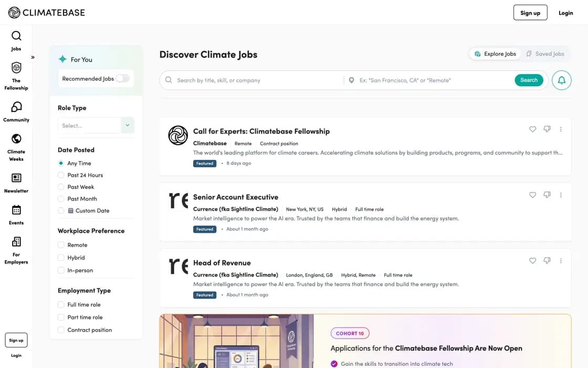This screenshot has width=588, height=368.
Task: Open For Employers building icon
Action: coord(16,242)
